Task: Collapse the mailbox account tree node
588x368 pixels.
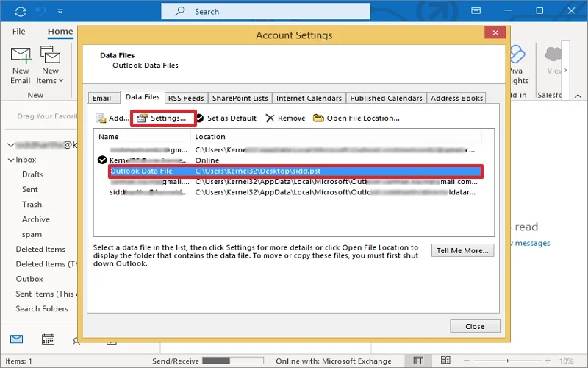Action: [x=11, y=145]
